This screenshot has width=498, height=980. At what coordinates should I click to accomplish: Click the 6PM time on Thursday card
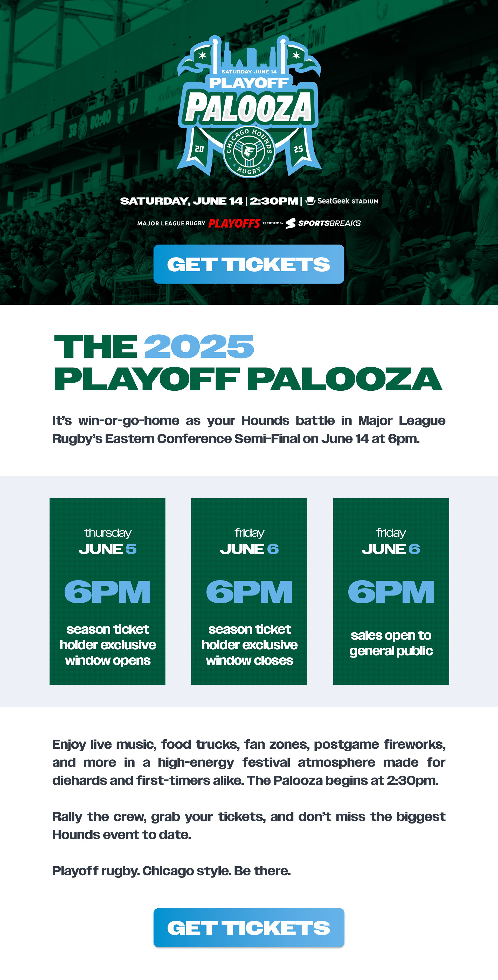tap(107, 592)
